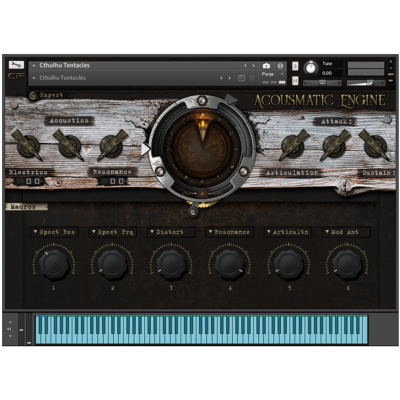The height and width of the screenshot is (400, 400).
Task: Open the Articultn macro dropdown
Action: pyautogui.click(x=288, y=232)
